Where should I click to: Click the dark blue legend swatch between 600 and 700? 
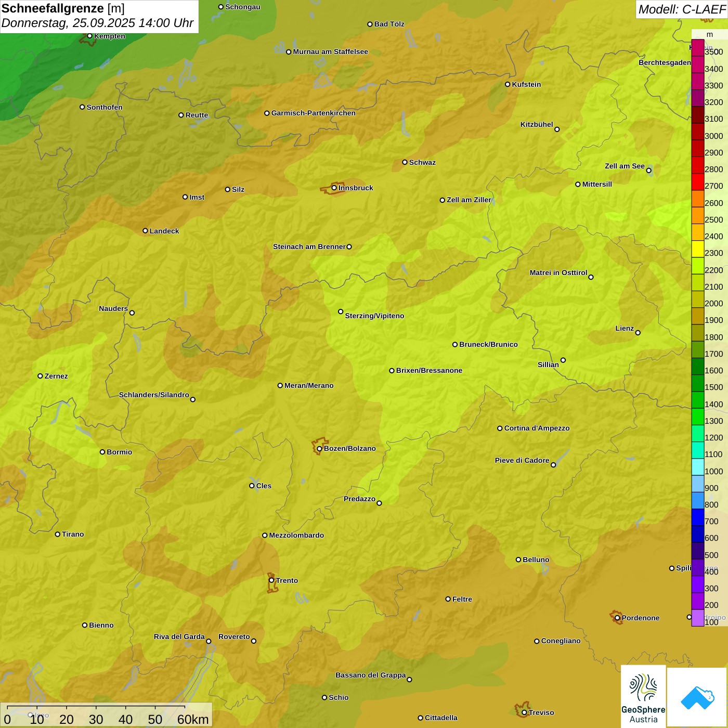[698, 534]
